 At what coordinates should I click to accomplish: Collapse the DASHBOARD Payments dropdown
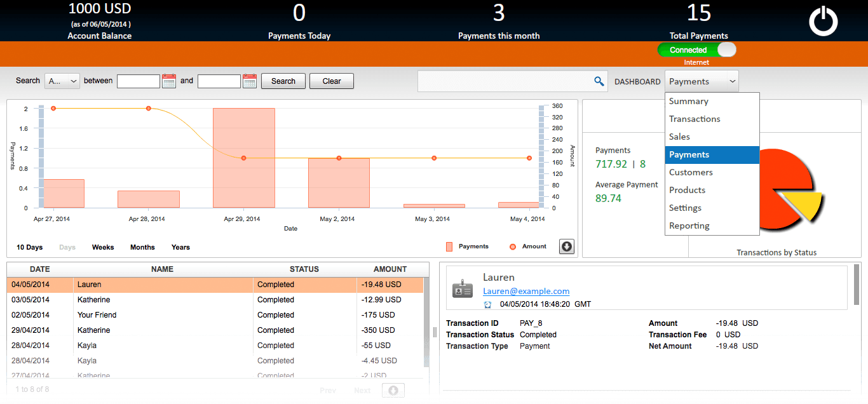pos(702,81)
